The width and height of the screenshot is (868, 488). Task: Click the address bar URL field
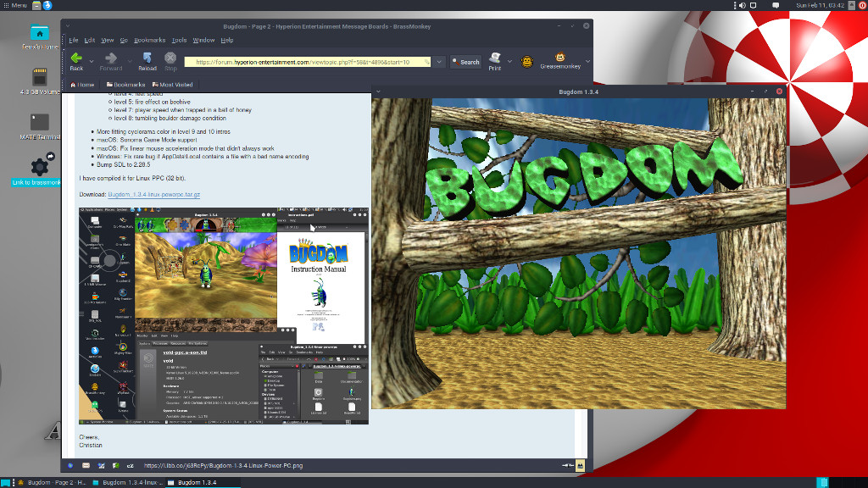(307, 62)
